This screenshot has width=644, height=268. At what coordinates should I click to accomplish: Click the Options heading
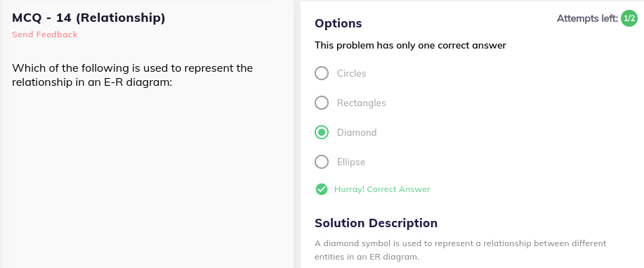click(x=339, y=23)
